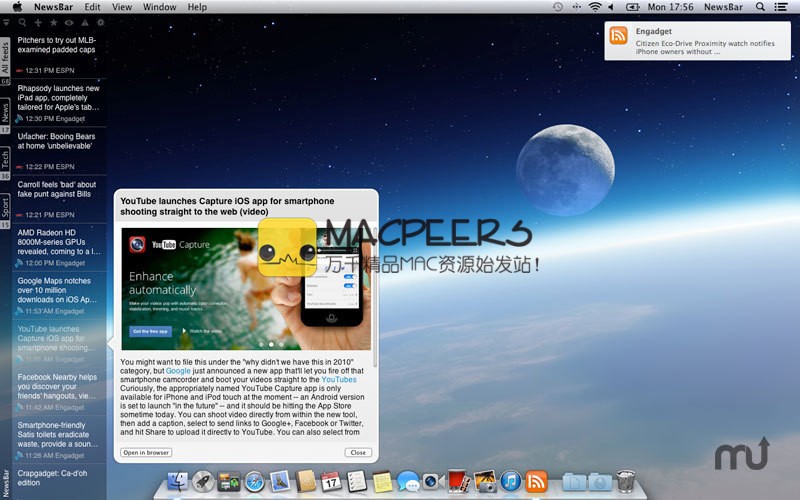Open Spotlight search in menu bar
Viewport: 800px width, 500px height.
tap(760, 7)
